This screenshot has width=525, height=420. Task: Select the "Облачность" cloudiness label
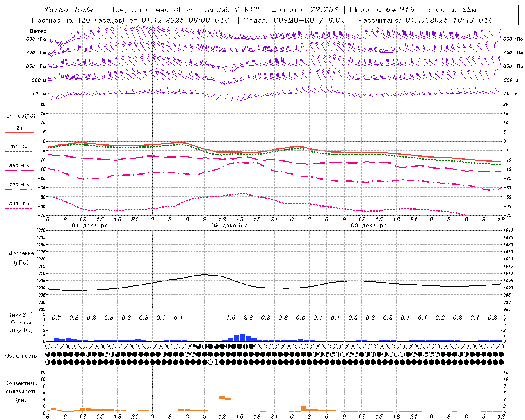(x=21, y=356)
